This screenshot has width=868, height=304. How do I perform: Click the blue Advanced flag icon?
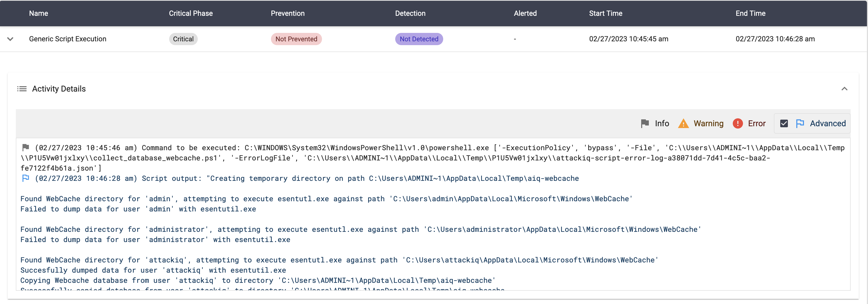click(x=800, y=123)
